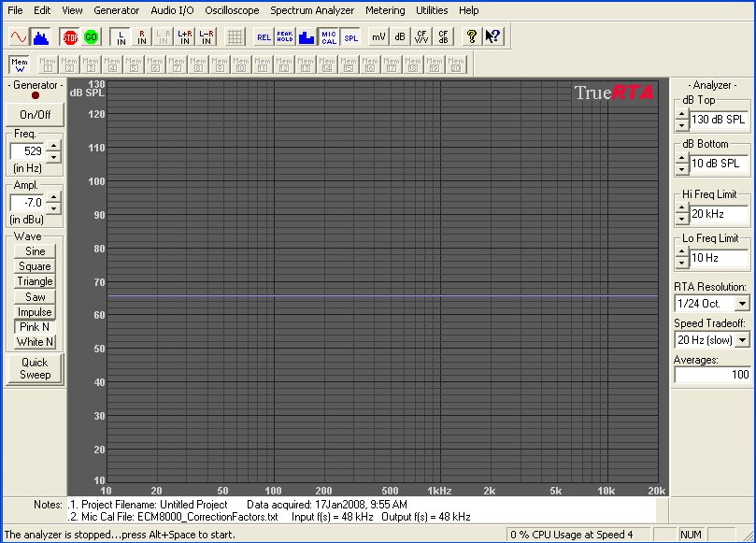Open the Audio I/O menu
The image size is (756, 543).
pyautogui.click(x=172, y=10)
